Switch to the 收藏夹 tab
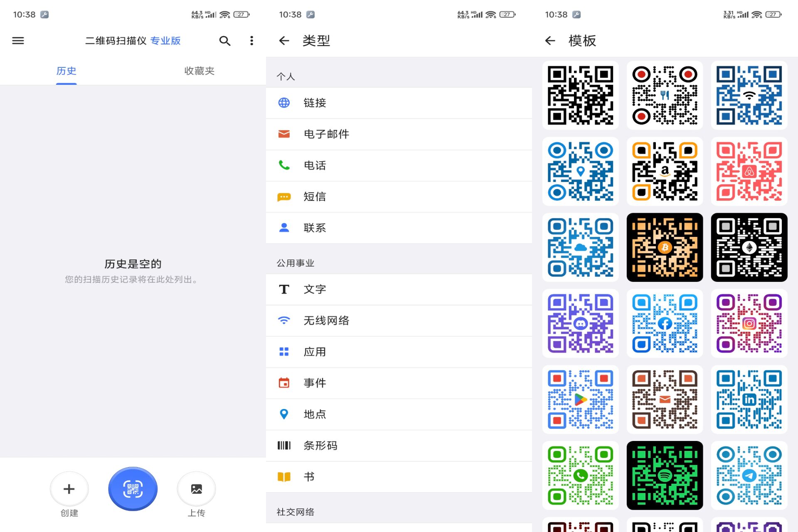This screenshot has height=532, width=798. tap(199, 71)
